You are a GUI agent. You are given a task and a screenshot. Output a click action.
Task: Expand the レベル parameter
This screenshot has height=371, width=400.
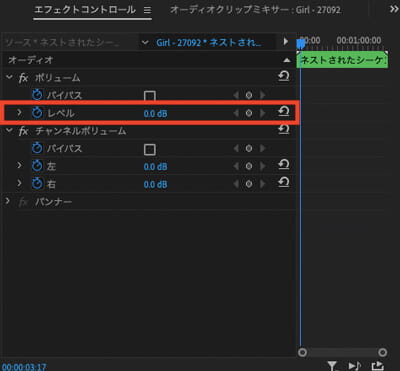tap(19, 113)
